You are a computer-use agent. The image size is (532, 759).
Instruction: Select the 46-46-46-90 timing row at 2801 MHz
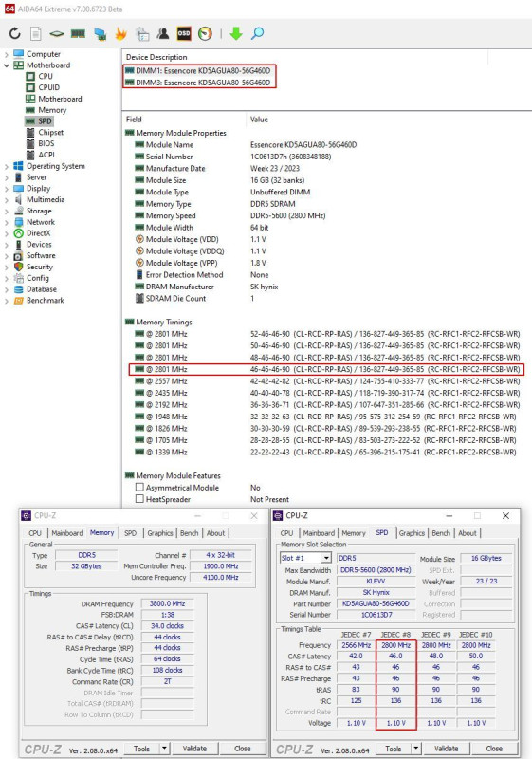[327, 369]
